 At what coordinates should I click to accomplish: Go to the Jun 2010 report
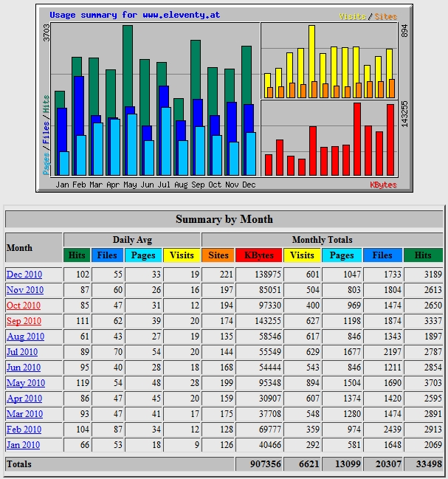[x=24, y=368]
